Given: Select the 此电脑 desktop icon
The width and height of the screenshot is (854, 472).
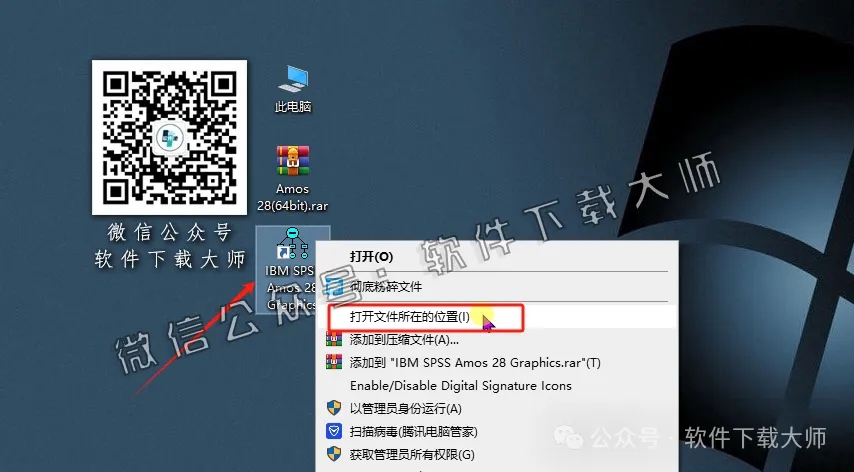Looking at the screenshot, I should click(293, 89).
